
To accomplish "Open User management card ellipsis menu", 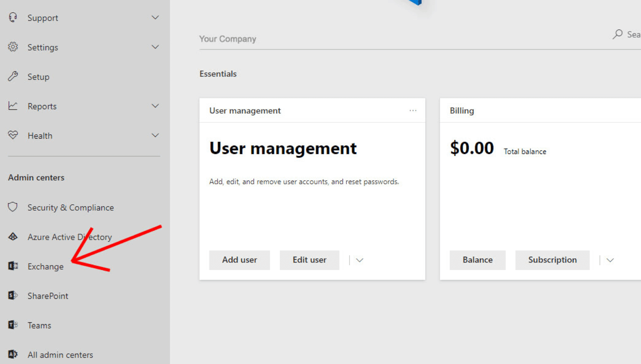I will tap(413, 111).
